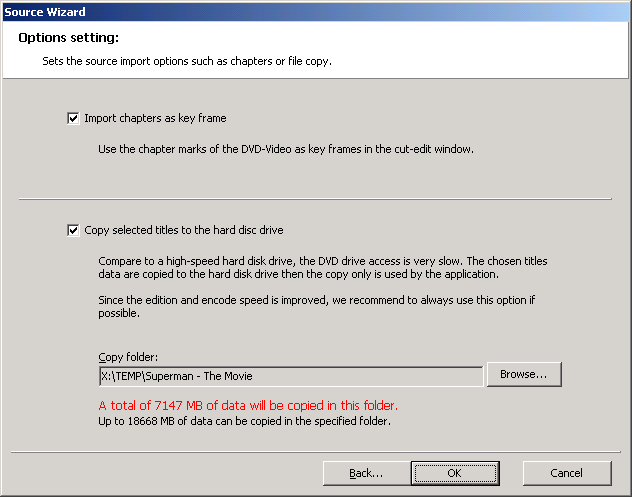Click the recommendation text about encode speed
Screen dimensions: 632x497
tap(323, 306)
